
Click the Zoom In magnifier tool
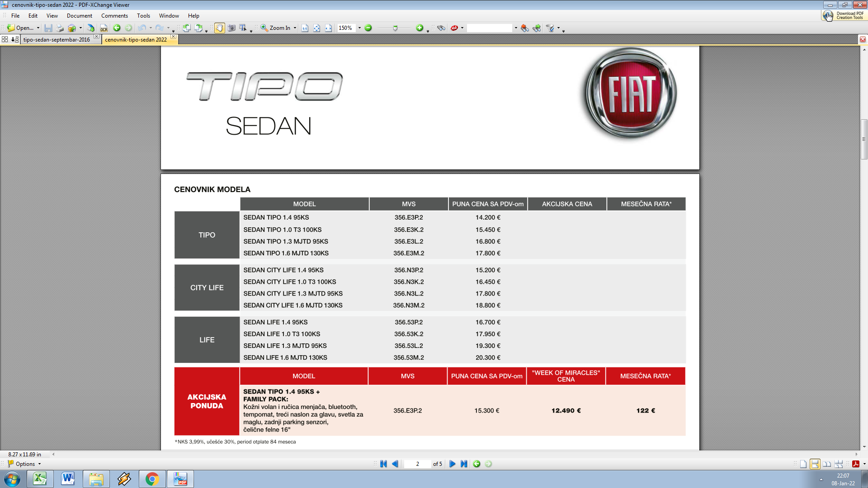[x=276, y=28]
